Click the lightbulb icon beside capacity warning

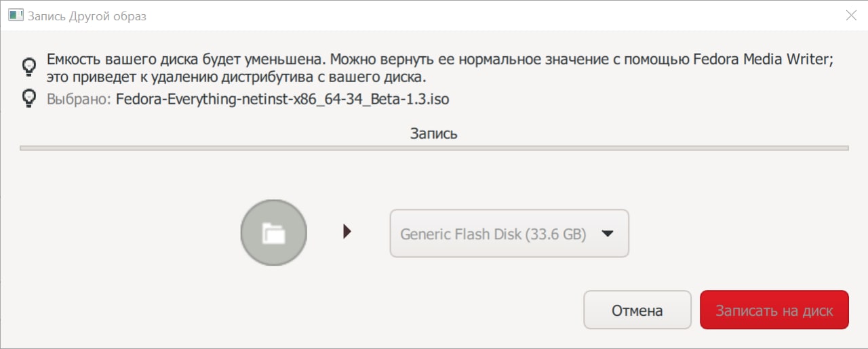click(29, 66)
